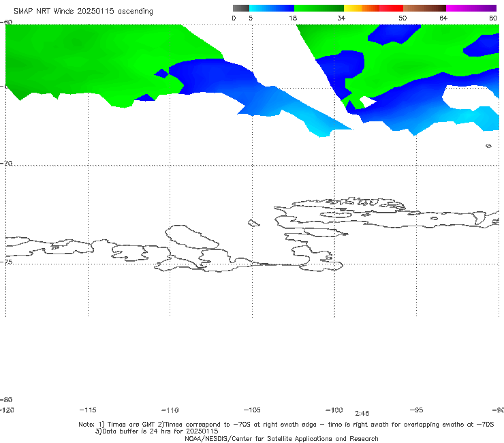Screen dimensions: 504x443
Task: Click the color bar label '50'
Action: 403,18
